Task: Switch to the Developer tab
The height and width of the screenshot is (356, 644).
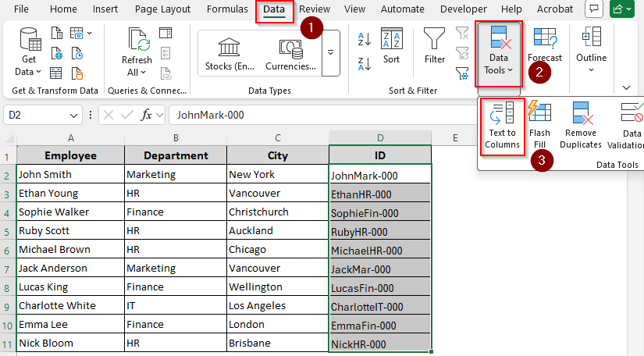Action: 463,9
